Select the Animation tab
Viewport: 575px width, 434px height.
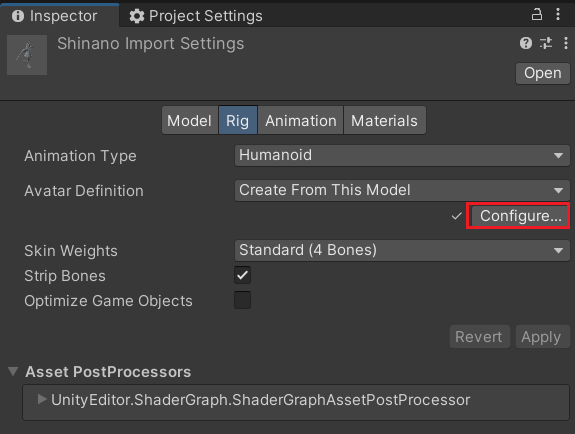pyautogui.click(x=301, y=121)
